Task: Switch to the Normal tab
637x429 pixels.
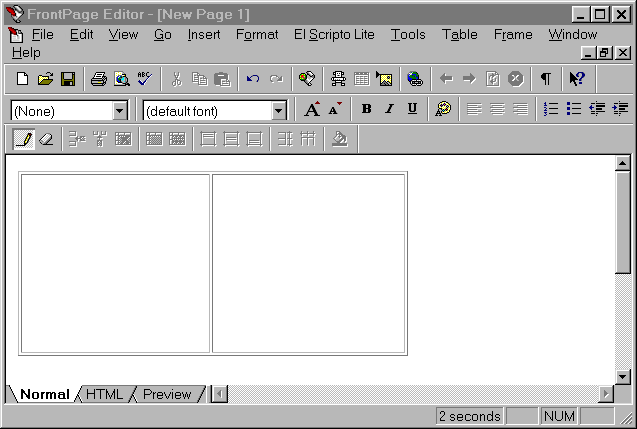Action: click(x=45, y=394)
